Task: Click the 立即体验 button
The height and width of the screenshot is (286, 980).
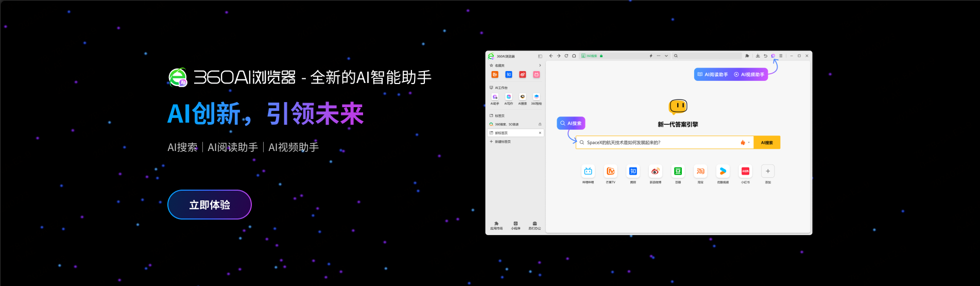Action: pyautogui.click(x=210, y=205)
